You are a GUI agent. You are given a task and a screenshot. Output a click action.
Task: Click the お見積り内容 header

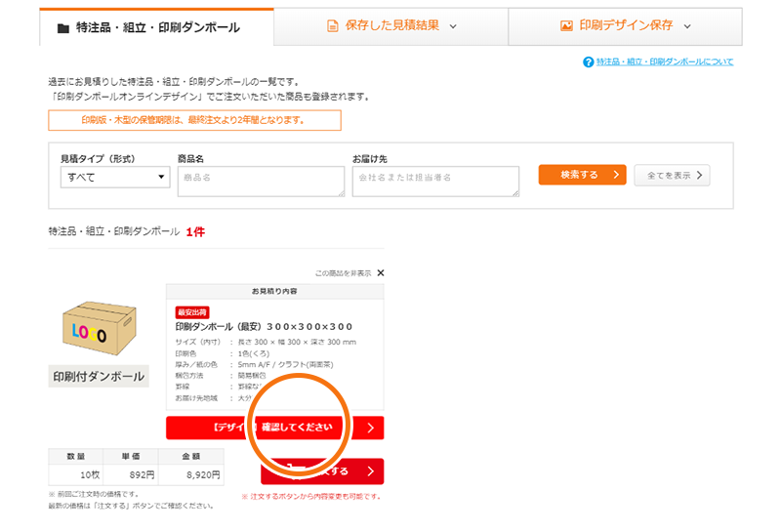275,291
